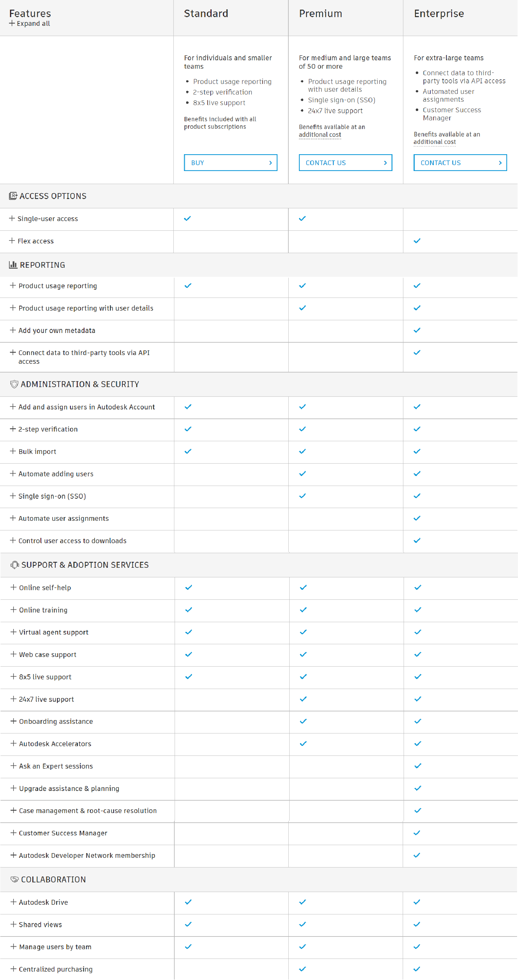Click the chevron arrow inside the BUY button
This screenshot has height=980, width=518.
pos(271,162)
